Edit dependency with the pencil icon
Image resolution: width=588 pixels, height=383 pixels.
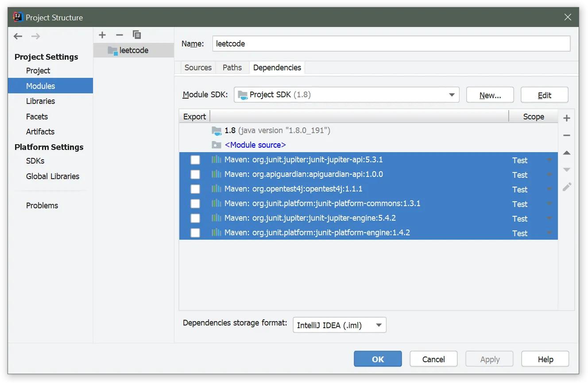click(x=567, y=187)
